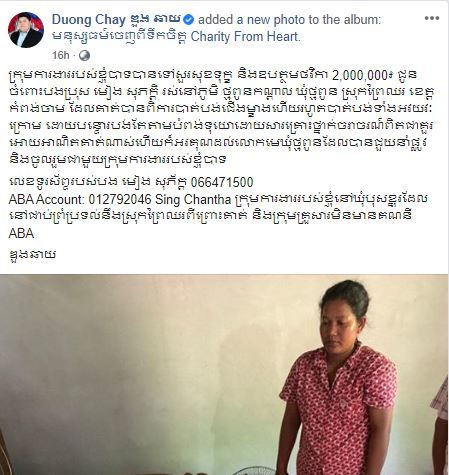Screen dimensions: 449x475
Task: Click the Duong Chay profile picture
Action: click(x=26, y=30)
